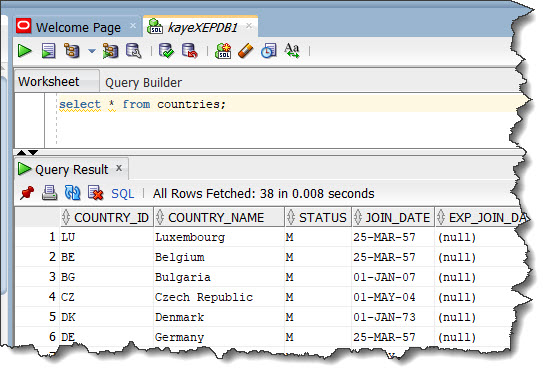Screen dimensions: 557x385
Task: Click the Explain Plan icon
Action: [72, 51]
